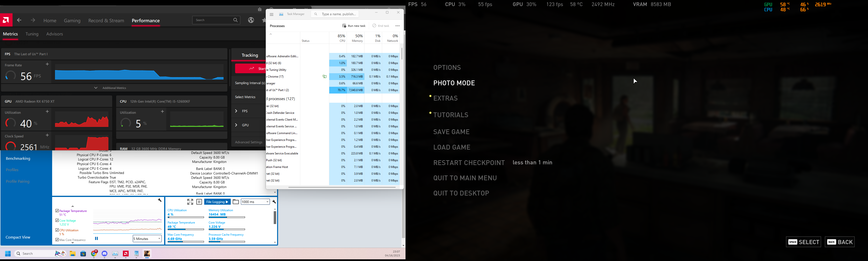
Task: Choose Quit to Desktop in game menu
Action: [x=461, y=193]
